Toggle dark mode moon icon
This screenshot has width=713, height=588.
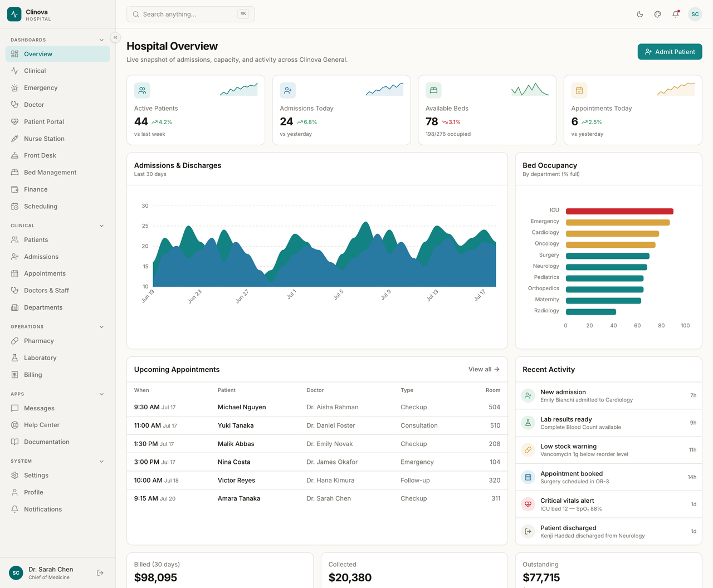click(x=640, y=14)
